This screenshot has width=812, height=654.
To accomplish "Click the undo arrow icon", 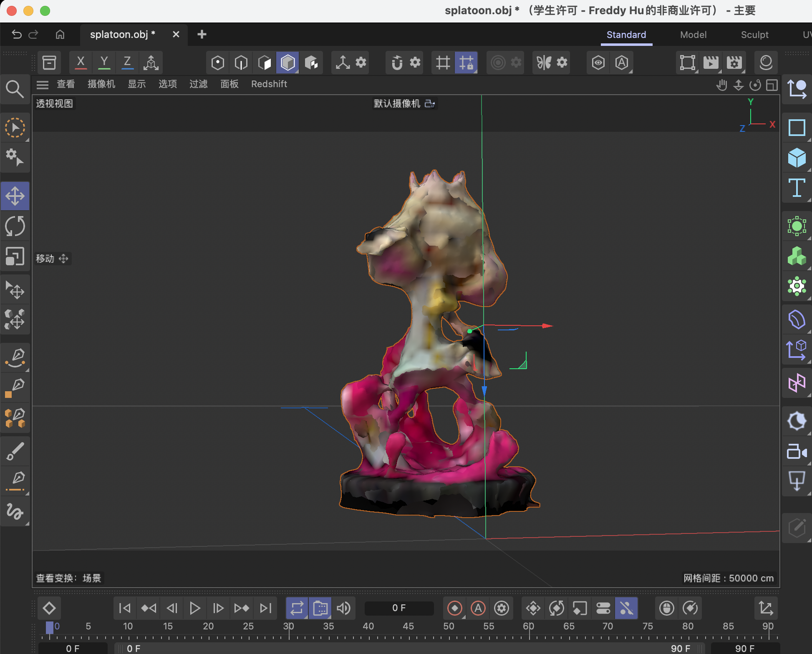I will (x=16, y=35).
